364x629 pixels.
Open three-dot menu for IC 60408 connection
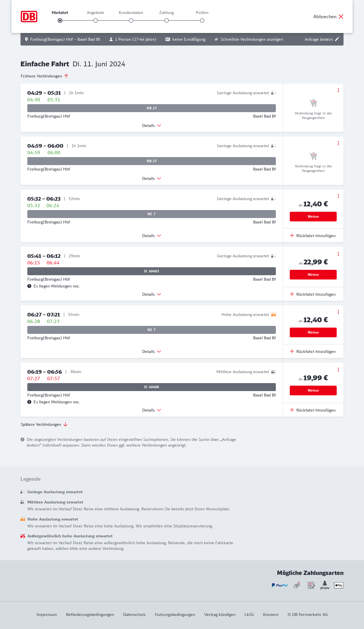pyautogui.click(x=338, y=370)
